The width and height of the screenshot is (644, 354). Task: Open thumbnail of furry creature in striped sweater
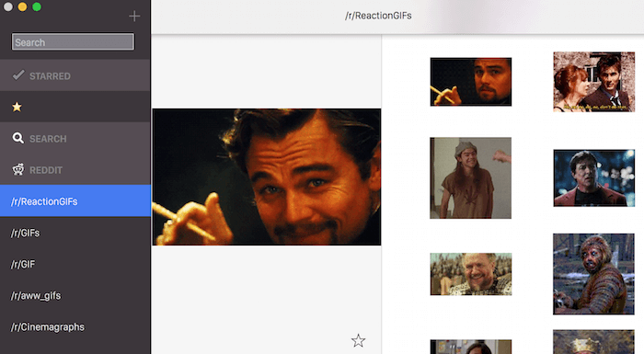594,274
